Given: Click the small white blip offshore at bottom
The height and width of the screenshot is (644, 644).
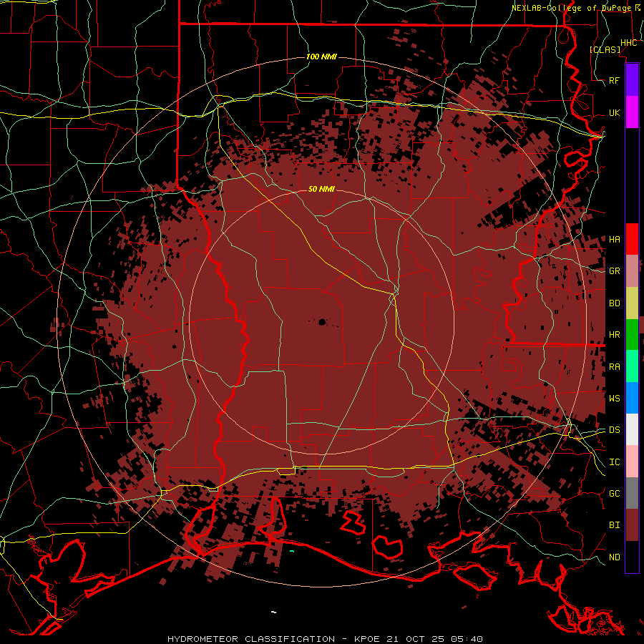Looking at the screenshot, I should click(273, 612).
